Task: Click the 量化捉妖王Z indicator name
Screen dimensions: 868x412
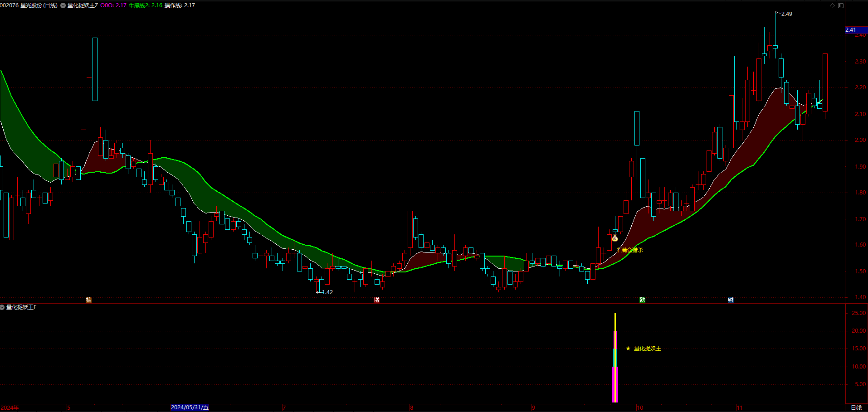Action: pyautogui.click(x=83, y=5)
